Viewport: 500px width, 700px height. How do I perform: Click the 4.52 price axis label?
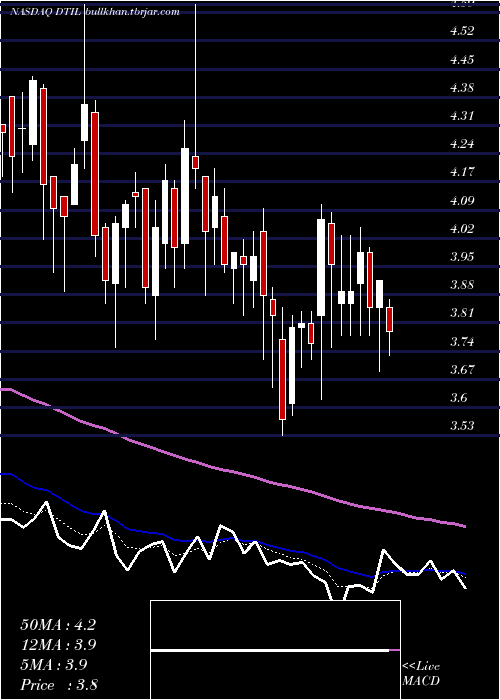(x=462, y=31)
